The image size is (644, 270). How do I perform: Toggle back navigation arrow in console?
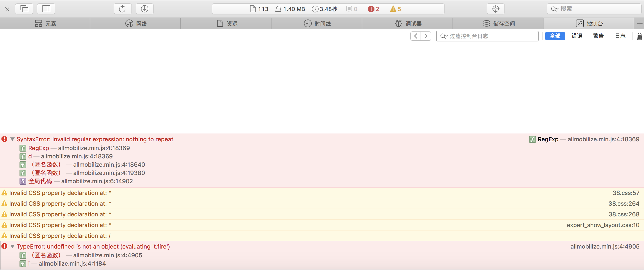coord(416,36)
